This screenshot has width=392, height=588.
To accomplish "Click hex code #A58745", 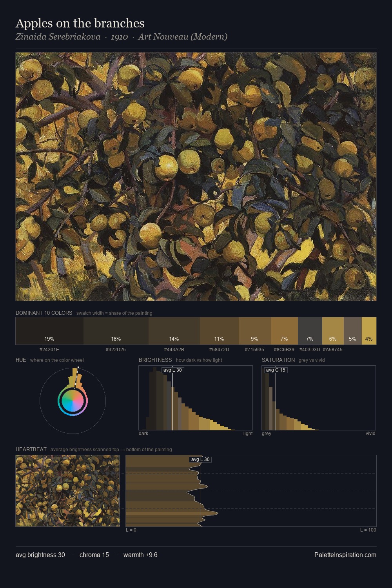I will click(x=332, y=349).
